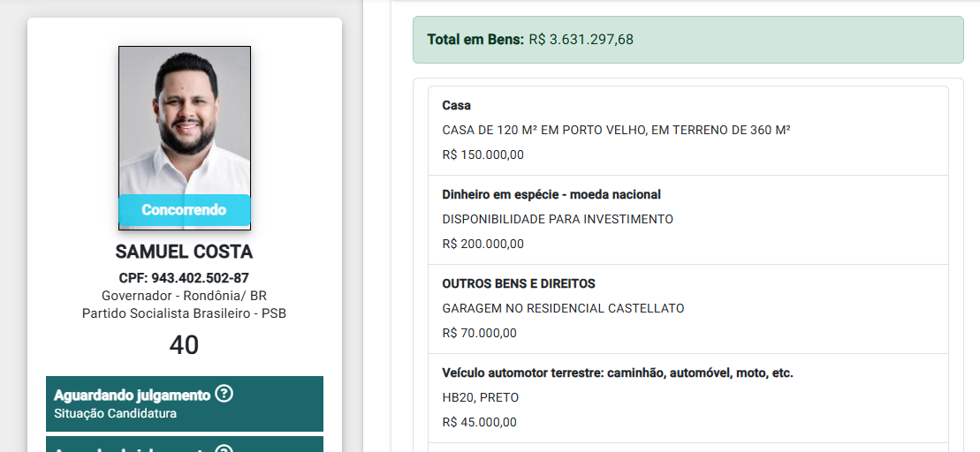
Task: Click candidate number 40
Action: tap(185, 345)
